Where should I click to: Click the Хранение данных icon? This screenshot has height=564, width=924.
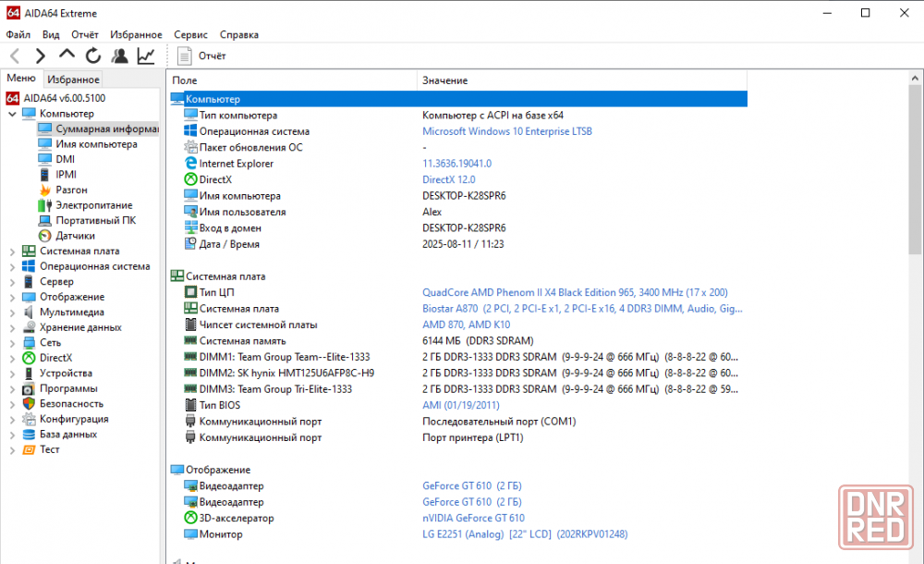click(29, 327)
